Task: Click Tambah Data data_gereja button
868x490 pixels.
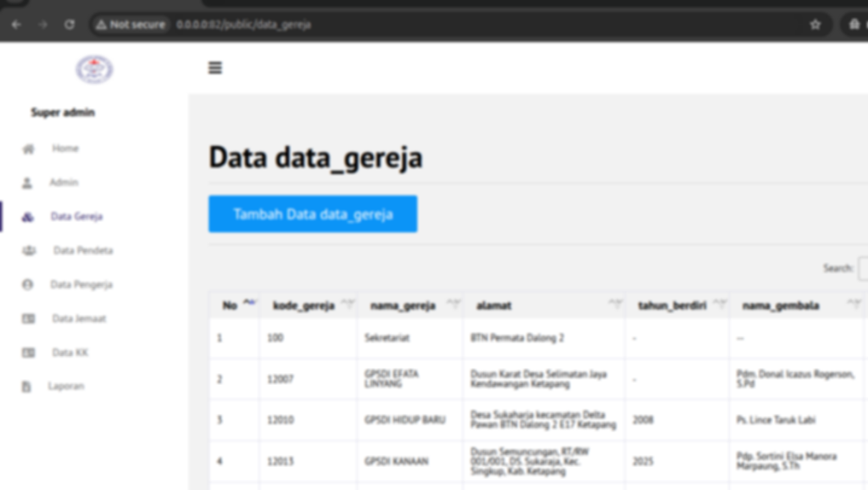Action: 313,214
